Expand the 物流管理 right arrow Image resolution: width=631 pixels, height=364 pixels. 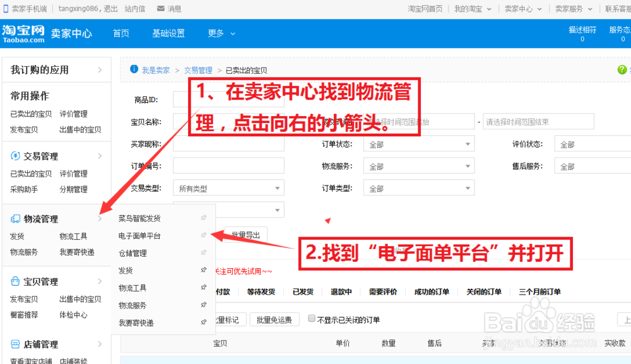(100, 219)
